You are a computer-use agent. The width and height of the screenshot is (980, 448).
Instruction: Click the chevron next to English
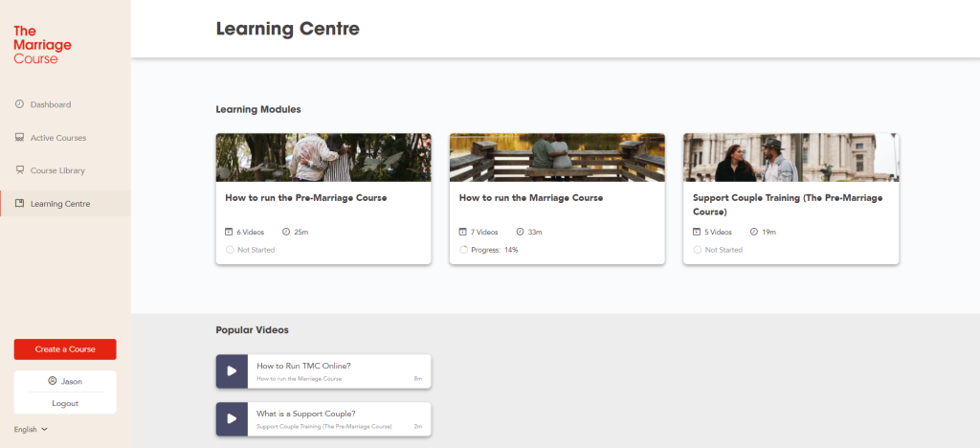coord(44,429)
